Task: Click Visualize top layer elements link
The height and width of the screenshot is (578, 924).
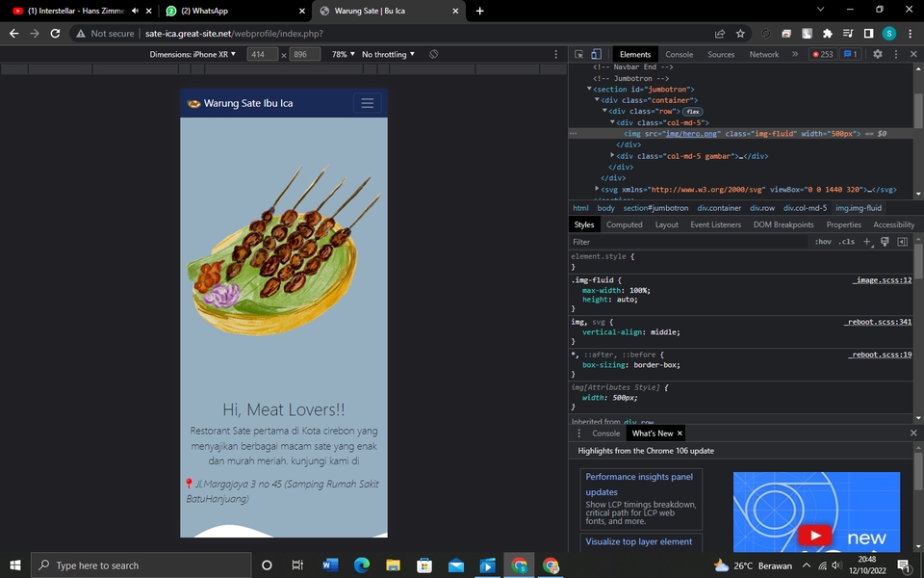Action: pyautogui.click(x=640, y=541)
